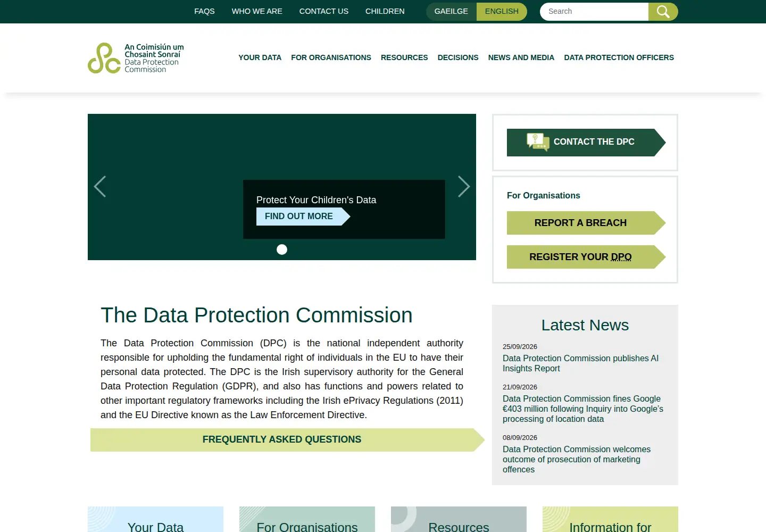This screenshot has height=532, width=766.
Task: Open marketing offences prosecution news article
Action: coord(577,459)
